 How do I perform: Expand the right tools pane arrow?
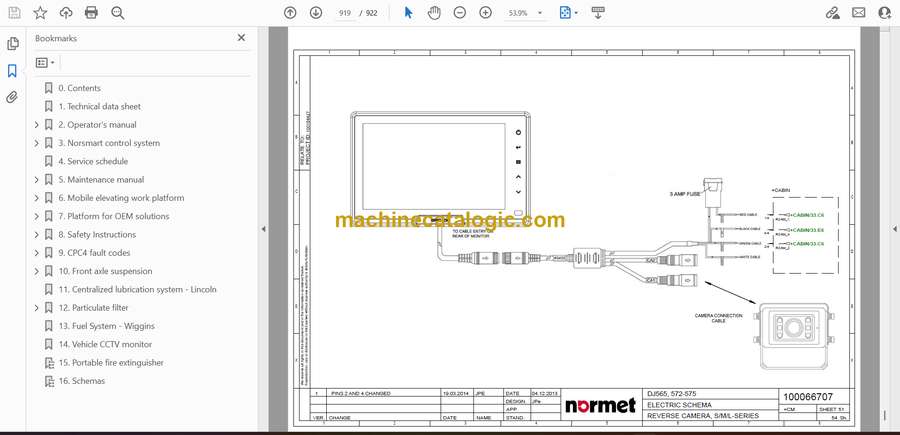tap(894, 229)
